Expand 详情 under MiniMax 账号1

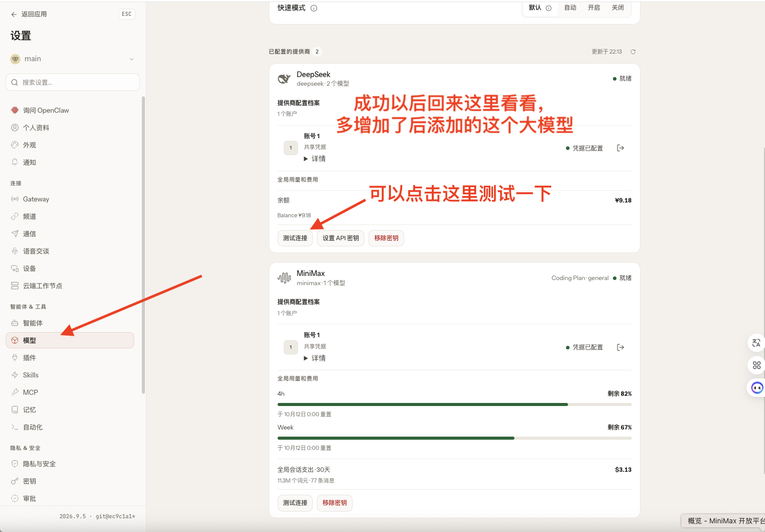point(315,358)
